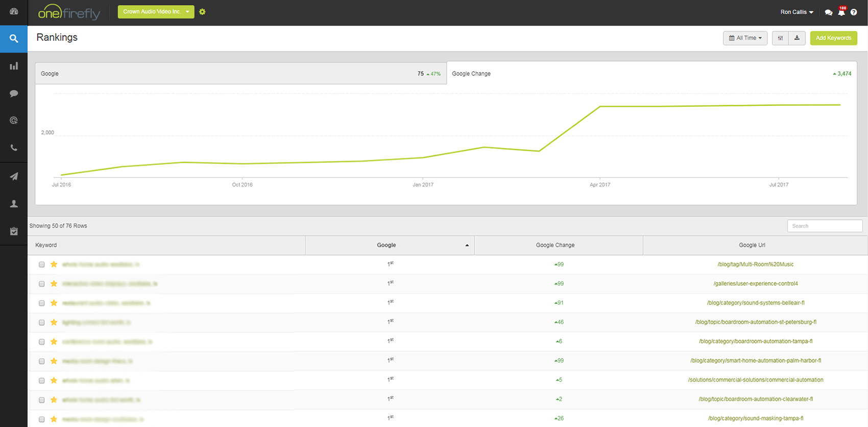This screenshot has width=868, height=427.
Task: Open the /galleries/user-experience-control4 link
Action: coord(755,283)
